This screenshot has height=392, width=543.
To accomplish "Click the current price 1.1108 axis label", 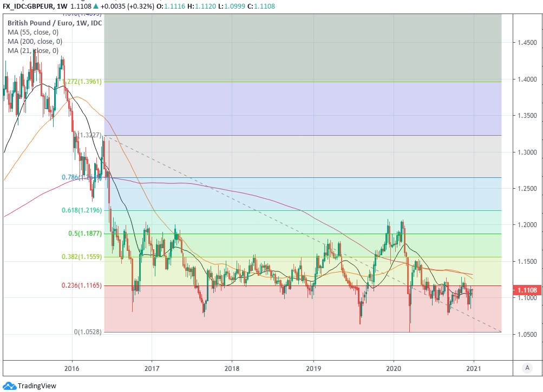I will tap(527, 290).
